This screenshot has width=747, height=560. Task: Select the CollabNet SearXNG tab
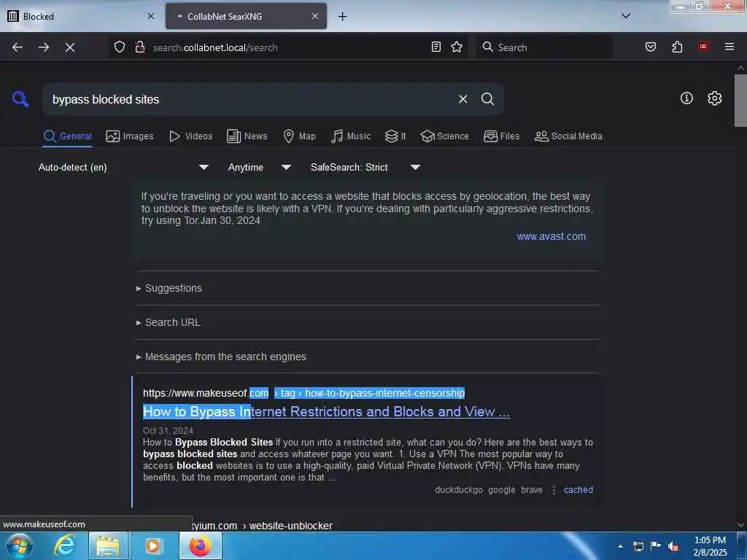(246, 16)
